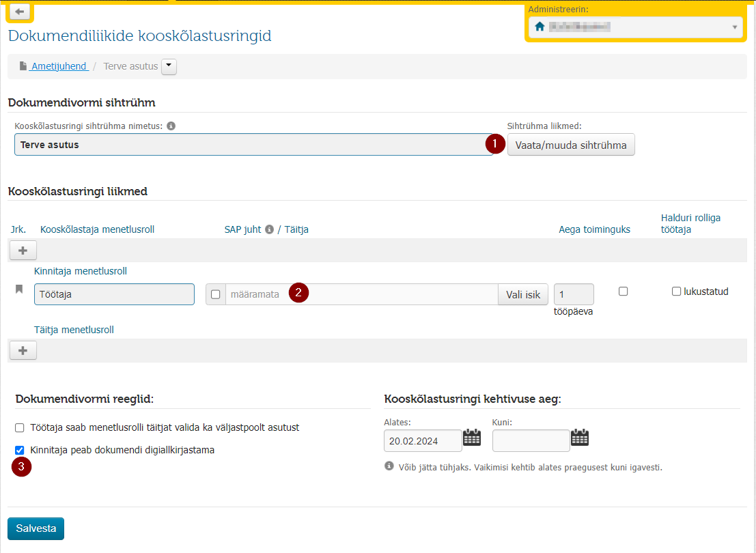
Task: Click the bookmark icon beside Töötaja row
Action: [19, 289]
